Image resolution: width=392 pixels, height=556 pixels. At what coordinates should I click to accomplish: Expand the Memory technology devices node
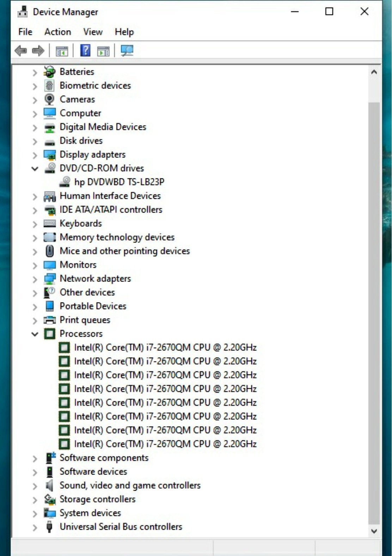coord(35,238)
